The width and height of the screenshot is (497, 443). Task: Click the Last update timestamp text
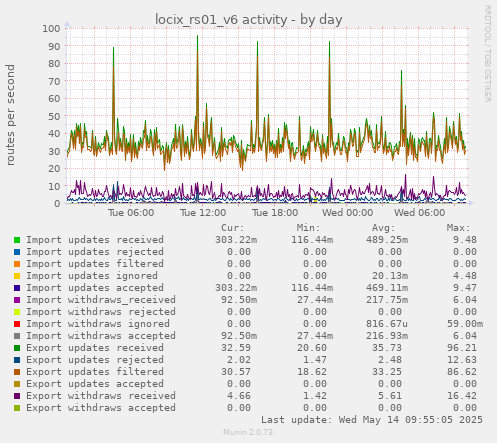tap(372, 420)
